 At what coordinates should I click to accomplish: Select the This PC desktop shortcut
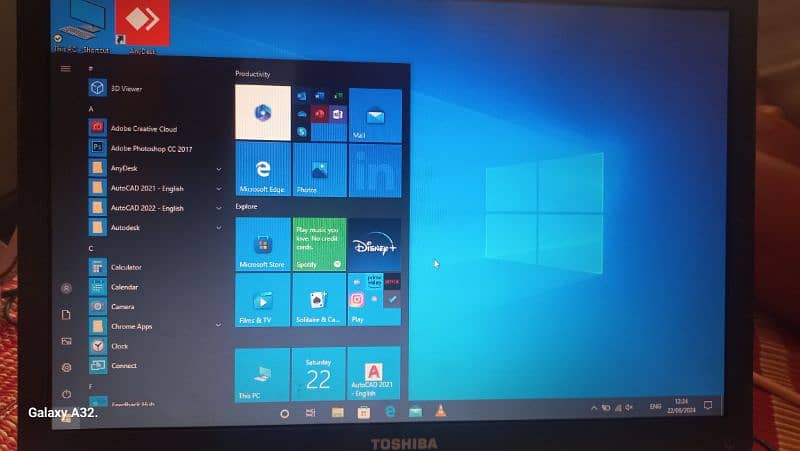click(x=81, y=27)
